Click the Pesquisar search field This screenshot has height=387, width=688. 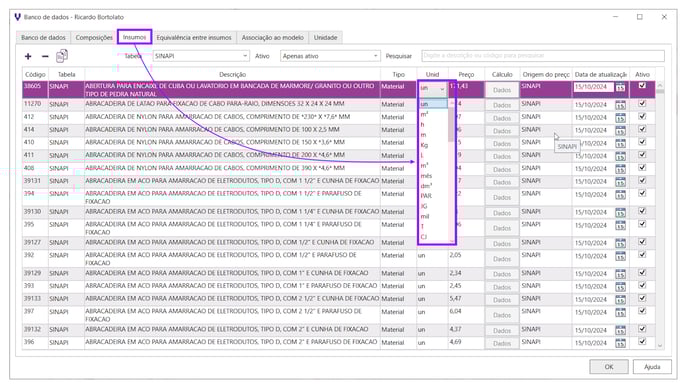pyautogui.click(x=543, y=56)
